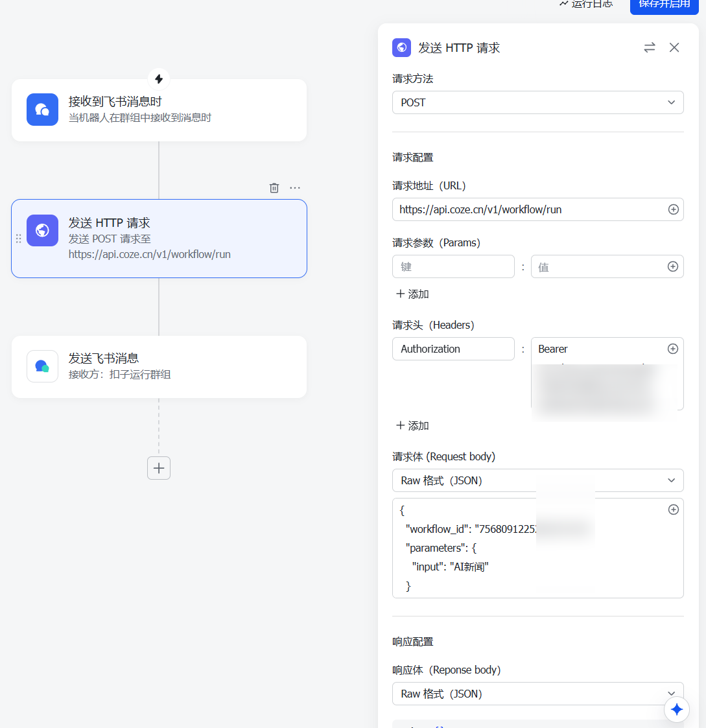Click inside the JSON request body editor
The width and height of the screenshot is (706, 728).
point(537,548)
